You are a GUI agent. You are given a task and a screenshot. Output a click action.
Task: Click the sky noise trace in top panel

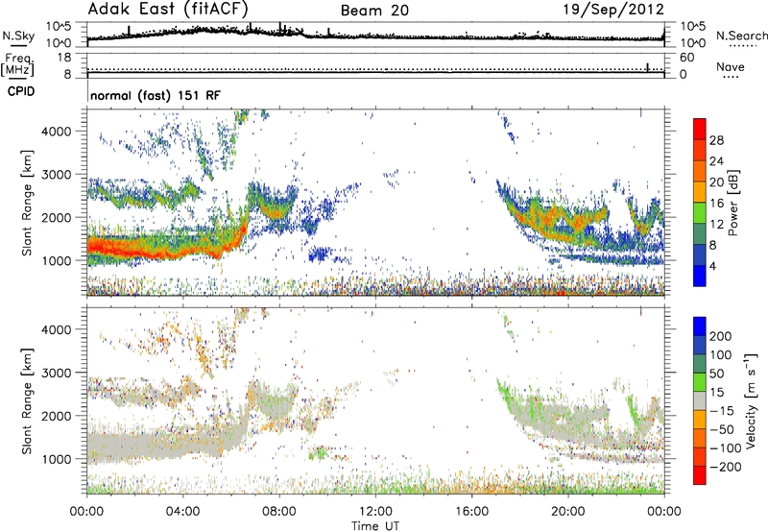coord(375,36)
